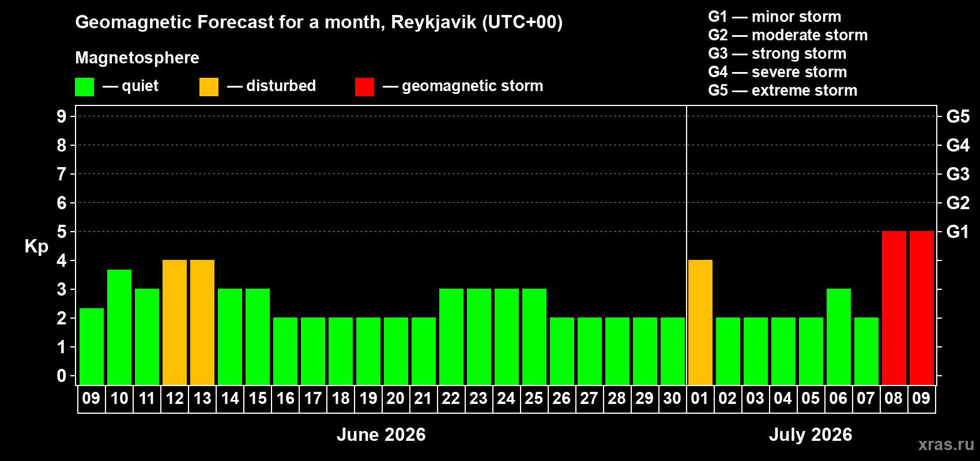Click the 'G4 — severe storm' legend line
The width and height of the screenshot is (980, 461).
tap(777, 72)
